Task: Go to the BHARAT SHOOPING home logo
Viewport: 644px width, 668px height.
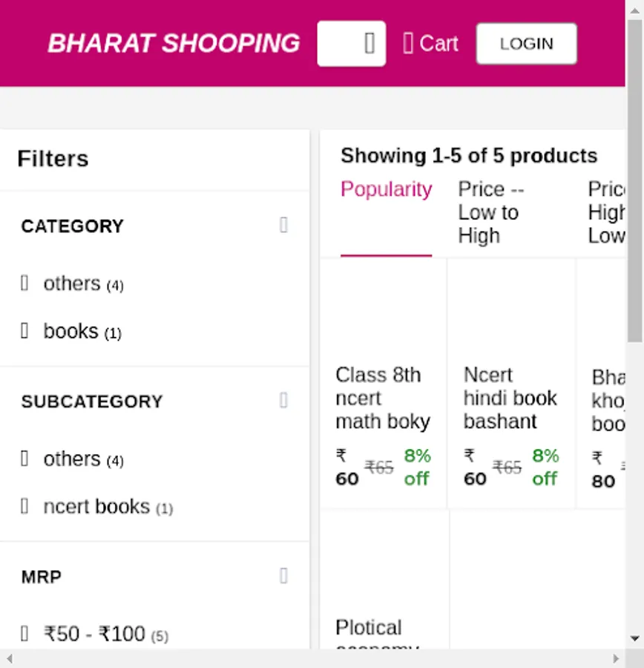Action: point(174,44)
